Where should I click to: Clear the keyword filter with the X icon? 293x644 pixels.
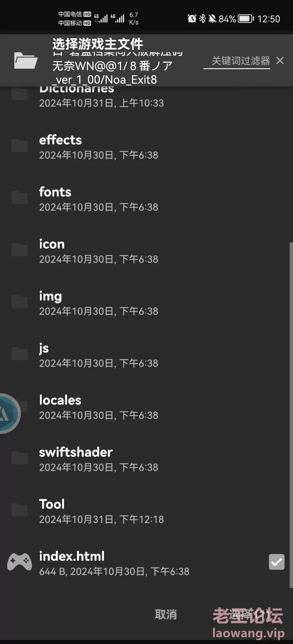(280, 61)
